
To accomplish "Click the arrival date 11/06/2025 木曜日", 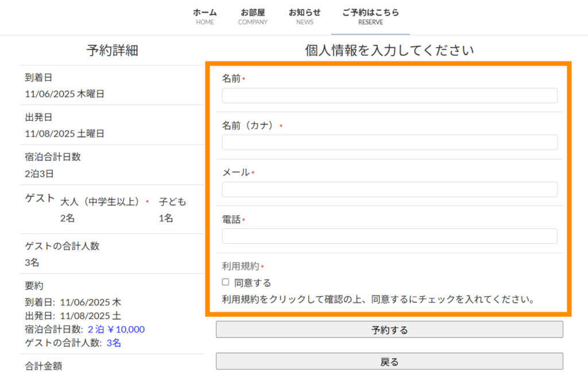I will coord(65,94).
